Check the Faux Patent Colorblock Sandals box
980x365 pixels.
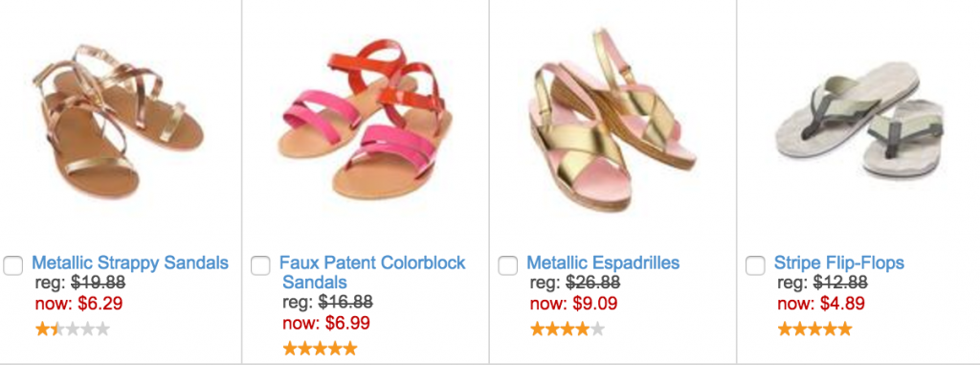coord(260,265)
